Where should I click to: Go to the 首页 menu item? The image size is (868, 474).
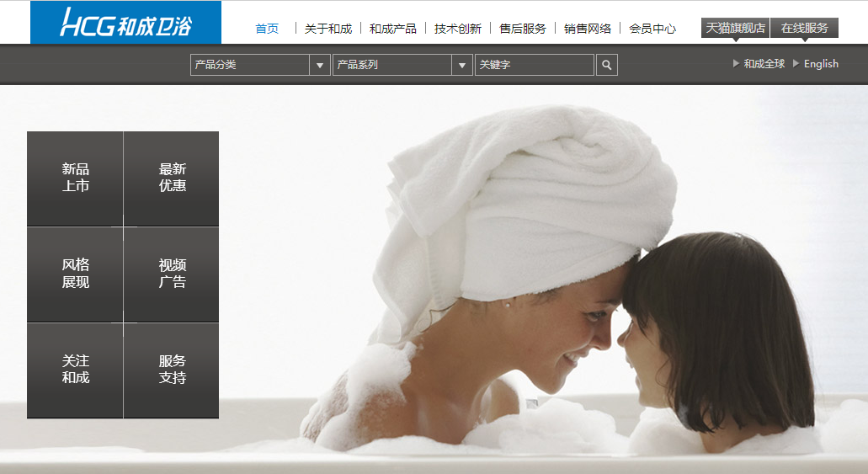point(267,29)
